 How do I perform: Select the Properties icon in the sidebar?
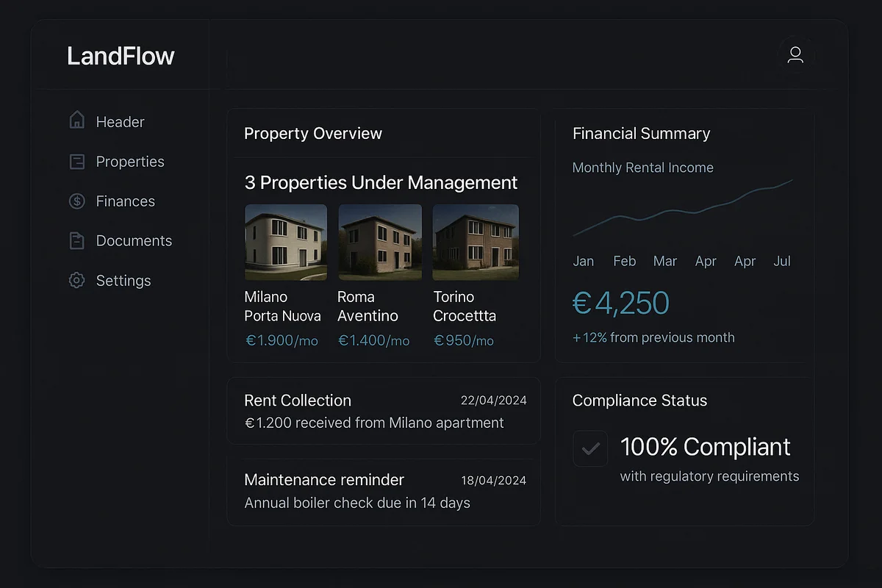[x=76, y=161]
